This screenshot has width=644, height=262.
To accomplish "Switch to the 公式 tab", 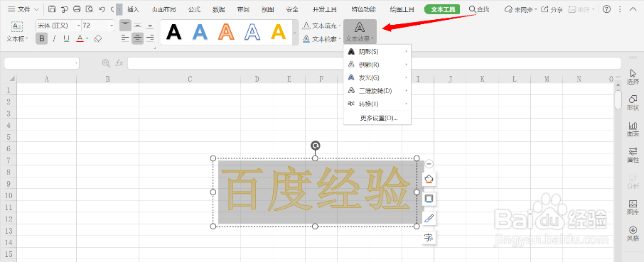I will [194, 9].
